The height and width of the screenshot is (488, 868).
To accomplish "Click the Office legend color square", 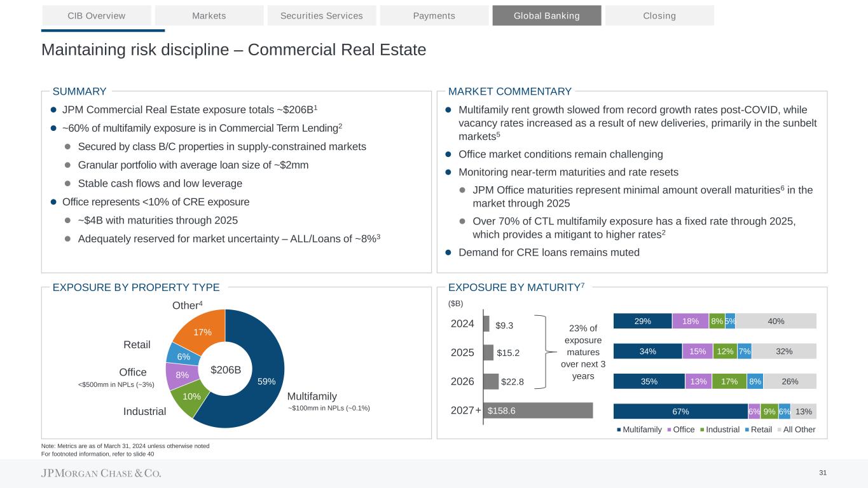I will [x=670, y=430].
